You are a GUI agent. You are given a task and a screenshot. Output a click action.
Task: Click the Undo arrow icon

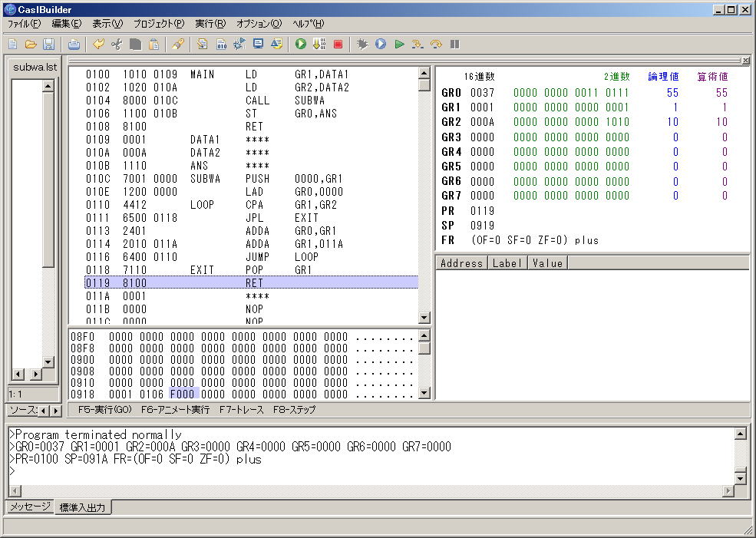[x=98, y=45]
